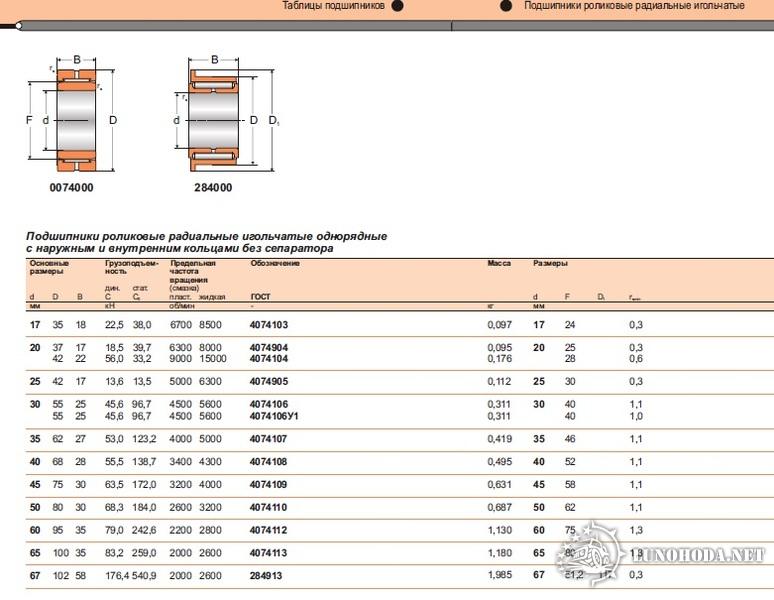Image resolution: width=774 pixels, height=600 pixels.
Task: Select designation 284913
Action: pyautogui.click(x=266, y=575)
